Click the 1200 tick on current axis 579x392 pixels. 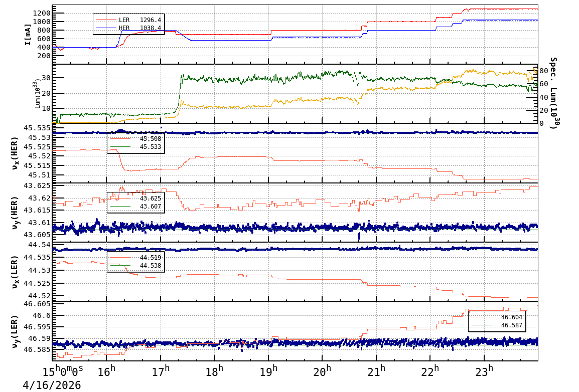41,13
